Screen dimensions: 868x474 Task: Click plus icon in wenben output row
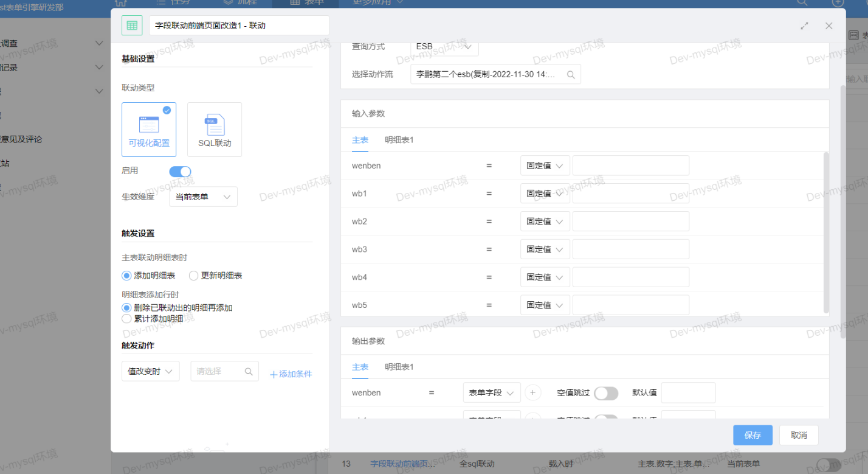click(x=532, y=392)
